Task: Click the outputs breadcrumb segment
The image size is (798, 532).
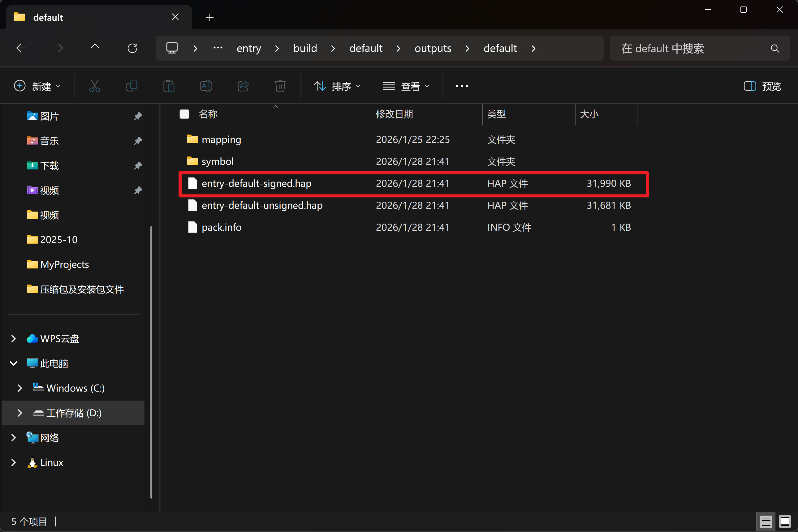Action: [x=433, y=48]
